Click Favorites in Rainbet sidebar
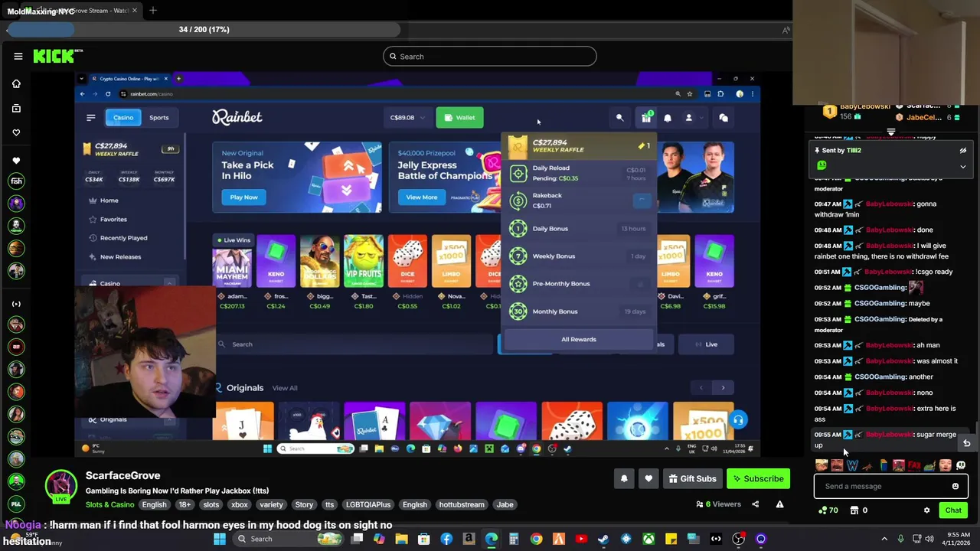The width and height of the screenshot is (980, 551). click(x=113, y=219)
